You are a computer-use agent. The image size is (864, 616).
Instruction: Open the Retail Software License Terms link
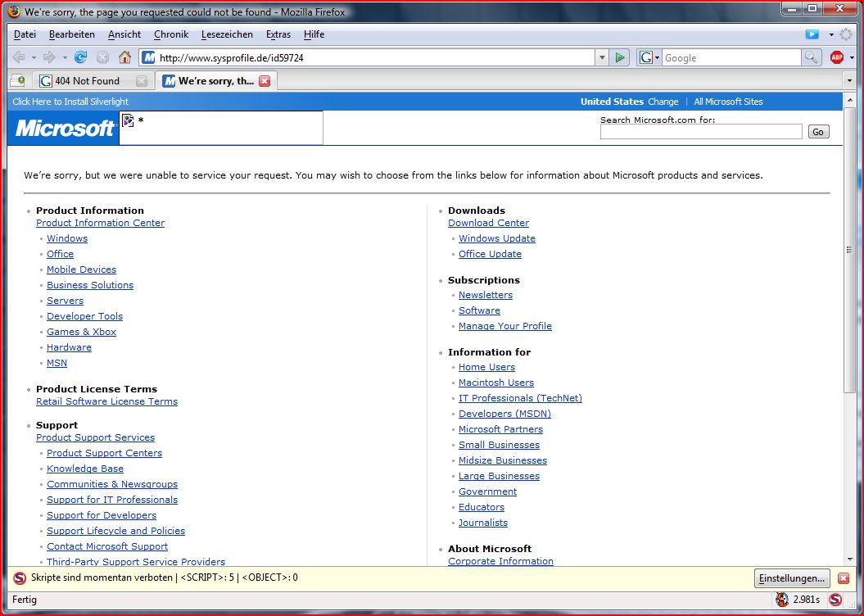[107, 401]
